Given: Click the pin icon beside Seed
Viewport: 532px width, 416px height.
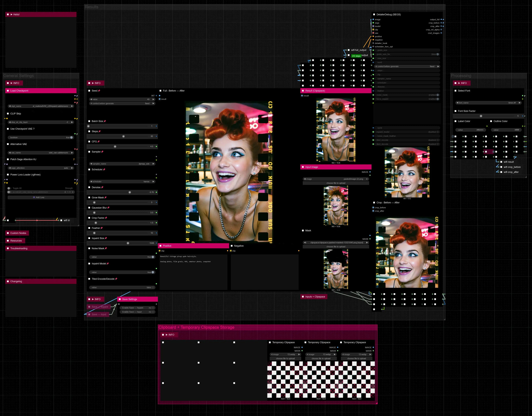Looking at the screenshot, I should pyautogui.click(x=99, y=91).
